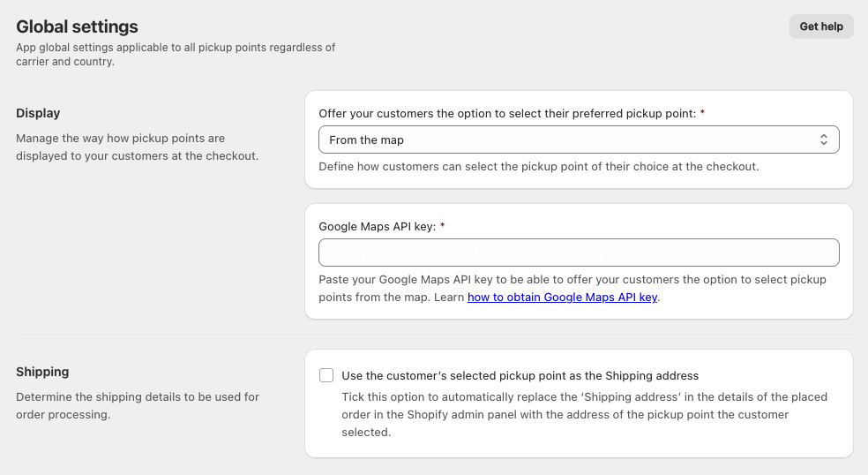
Task: Tick the pickup point as Shipping address checkbox
Action: pos(326,375)
